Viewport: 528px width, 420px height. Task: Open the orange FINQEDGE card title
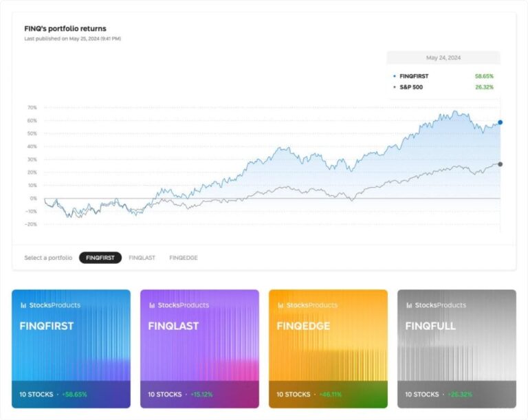click(x=303, y=327)
